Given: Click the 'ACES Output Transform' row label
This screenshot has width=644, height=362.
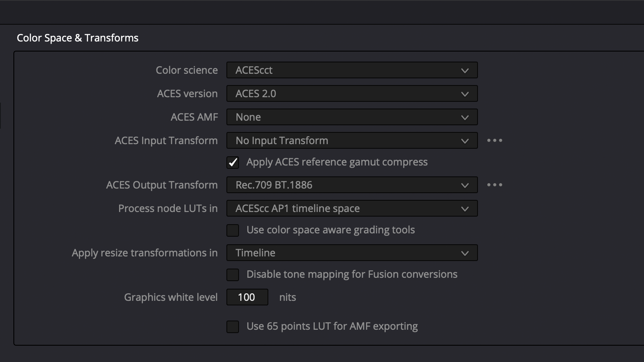Looking at the screenshot, I should tap(162, 185).
